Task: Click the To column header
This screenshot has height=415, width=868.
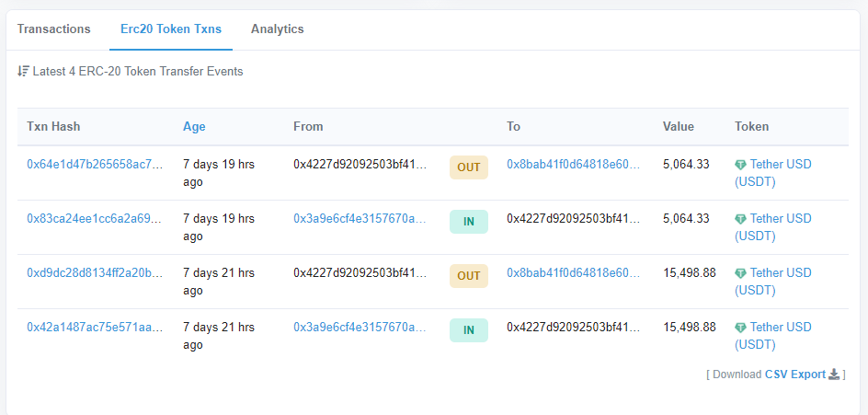Action: [x=514, y=126]
